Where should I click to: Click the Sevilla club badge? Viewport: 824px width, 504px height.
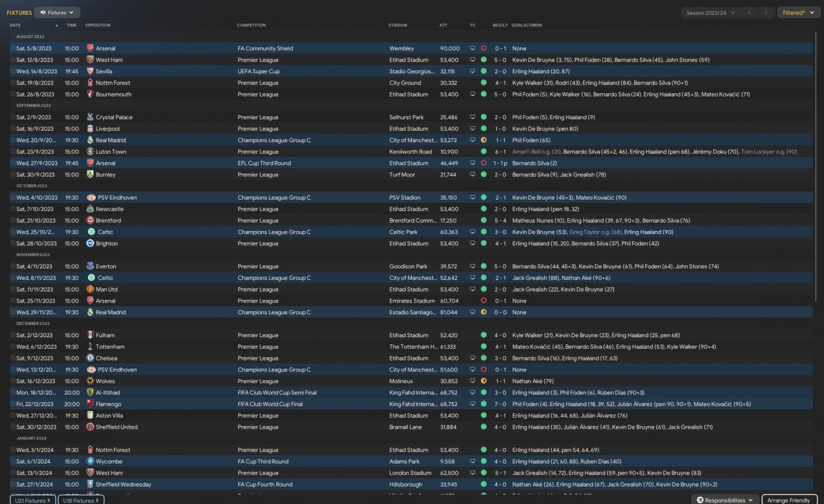pyautogui.click(x=90, y=71)
